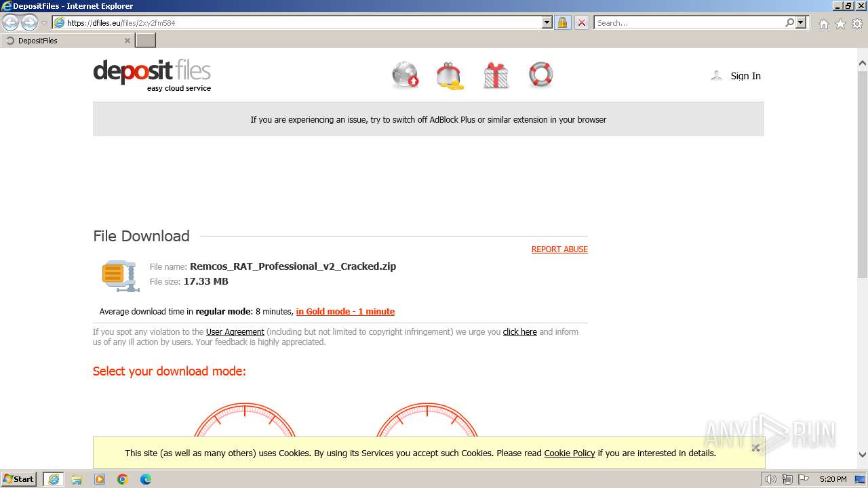Screen dimensions: 868x488
Task: Go forward with the browser Forward arrow
Action: tap(29, 23)
